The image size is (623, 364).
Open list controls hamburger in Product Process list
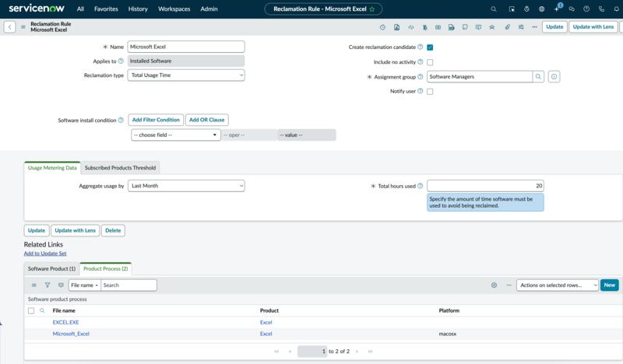(x=34, y=285)
